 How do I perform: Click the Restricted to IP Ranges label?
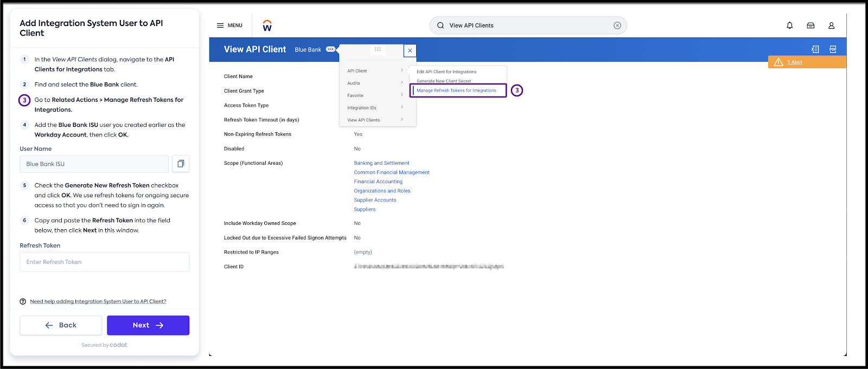[251, 252]
